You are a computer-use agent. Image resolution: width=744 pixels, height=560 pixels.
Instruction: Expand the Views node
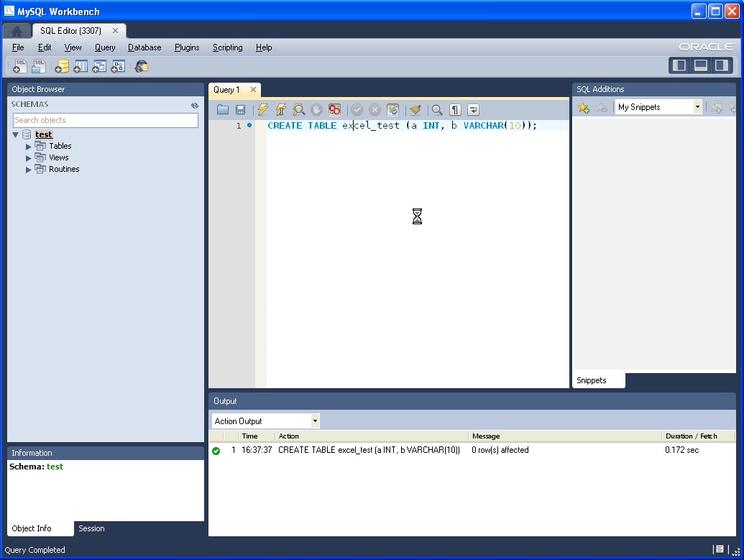tap(29, 158)
